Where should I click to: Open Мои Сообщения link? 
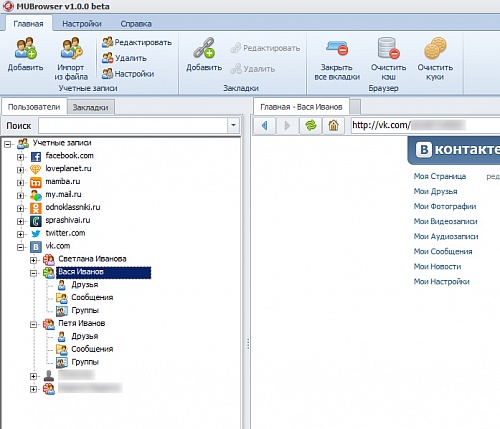(443, 251)
